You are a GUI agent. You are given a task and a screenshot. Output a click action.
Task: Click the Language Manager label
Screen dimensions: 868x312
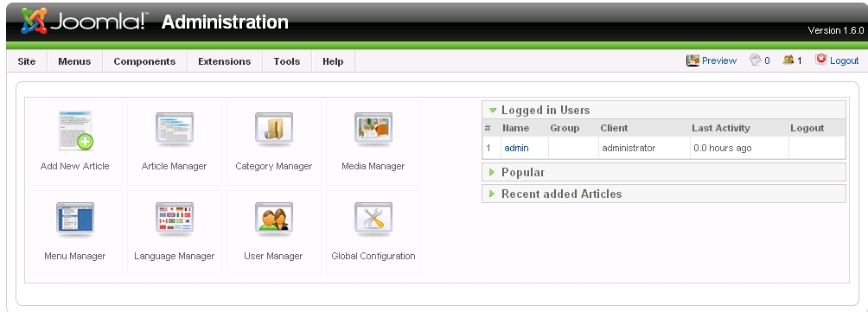(174, 256)
